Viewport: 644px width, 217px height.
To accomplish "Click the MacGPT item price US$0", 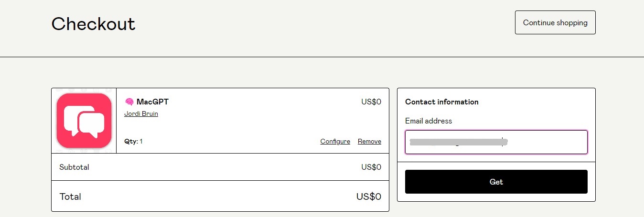I will 371,102.
